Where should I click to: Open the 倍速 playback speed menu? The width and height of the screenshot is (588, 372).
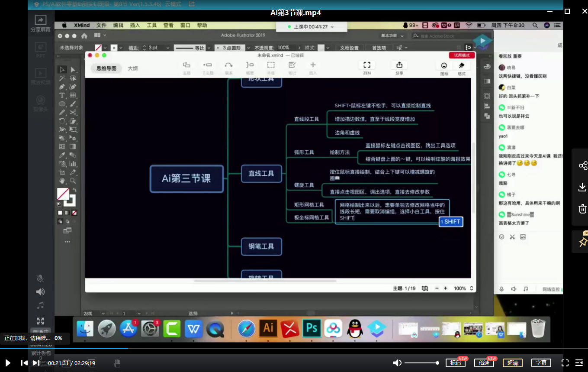pyautogui.click(x=484, y=363)
